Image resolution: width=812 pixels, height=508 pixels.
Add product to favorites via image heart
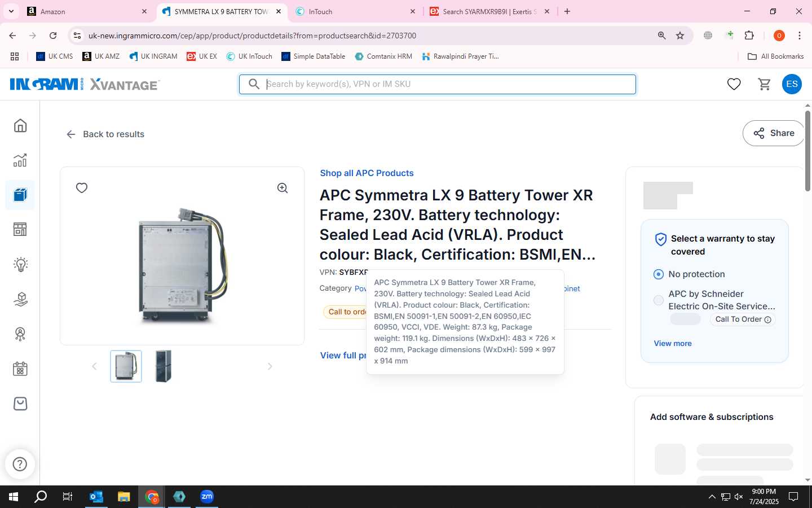pyautogui.click(x=82, y=188)
